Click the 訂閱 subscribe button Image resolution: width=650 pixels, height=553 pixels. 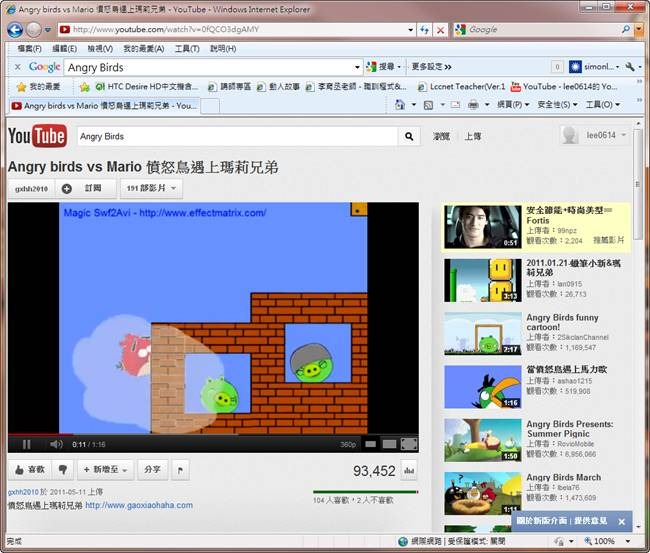click(x=86, y=189)
